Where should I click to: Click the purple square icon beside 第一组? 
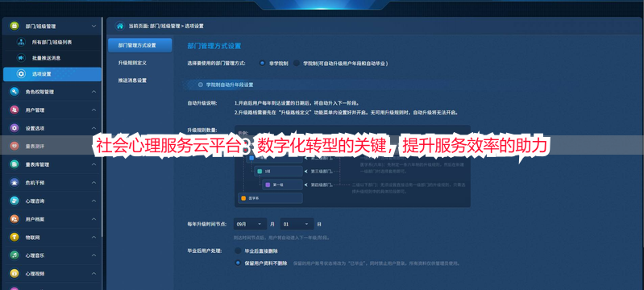coord(268,184)
